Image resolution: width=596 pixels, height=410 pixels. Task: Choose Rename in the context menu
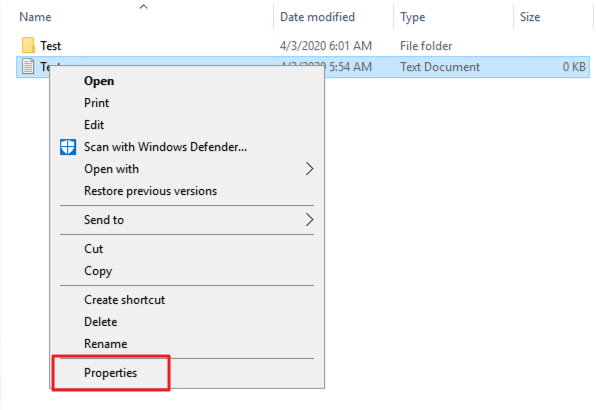[x=106, y=344]
